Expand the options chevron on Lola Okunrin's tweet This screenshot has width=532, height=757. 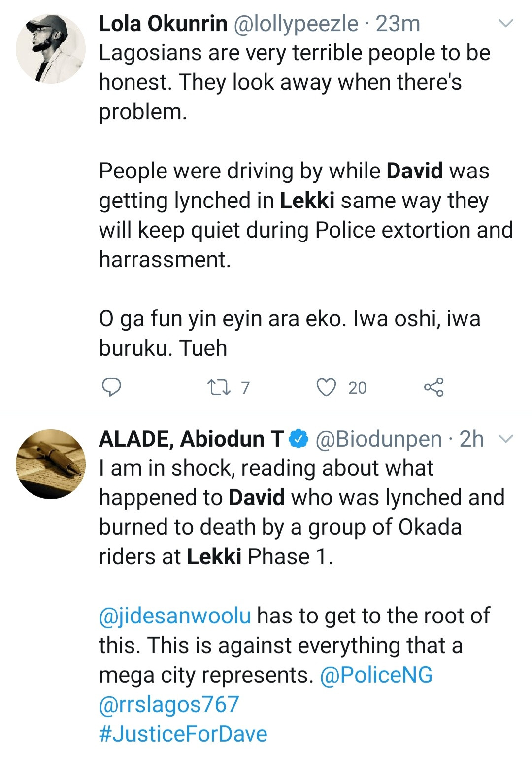506,23
